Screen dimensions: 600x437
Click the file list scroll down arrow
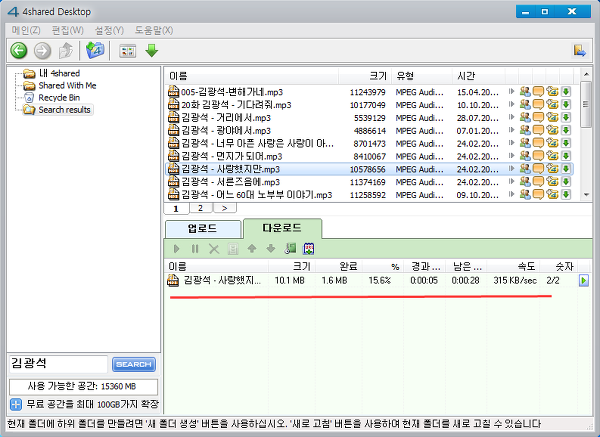point(586,195)
